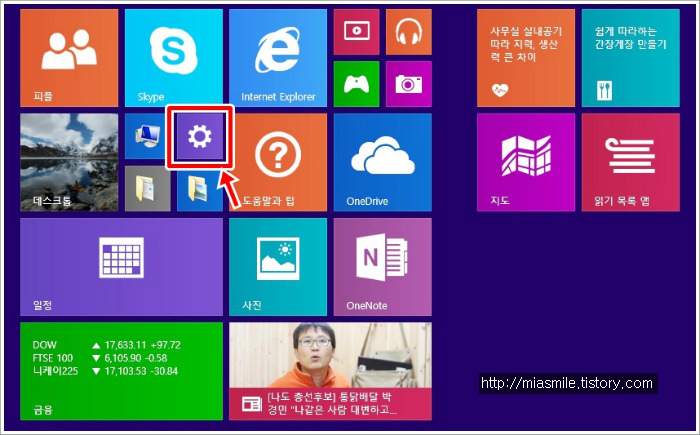Open Food tile about 간장게장 recipe

coord(630,58)
